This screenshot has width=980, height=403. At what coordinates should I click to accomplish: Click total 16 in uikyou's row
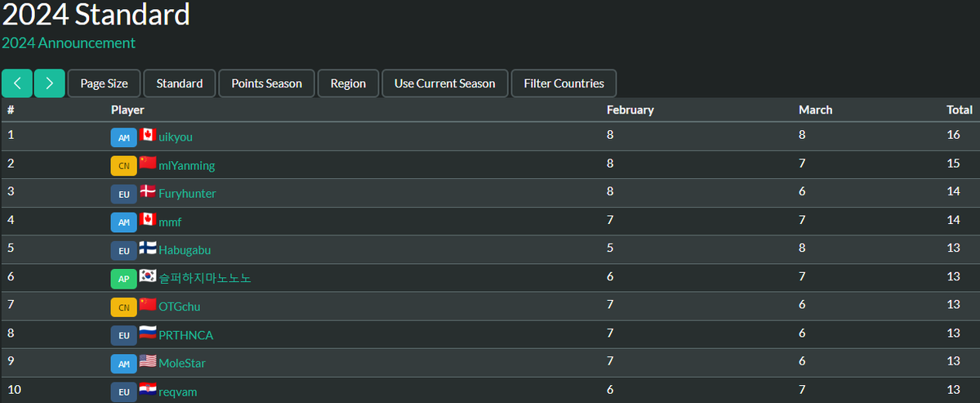tap(953, 134)
